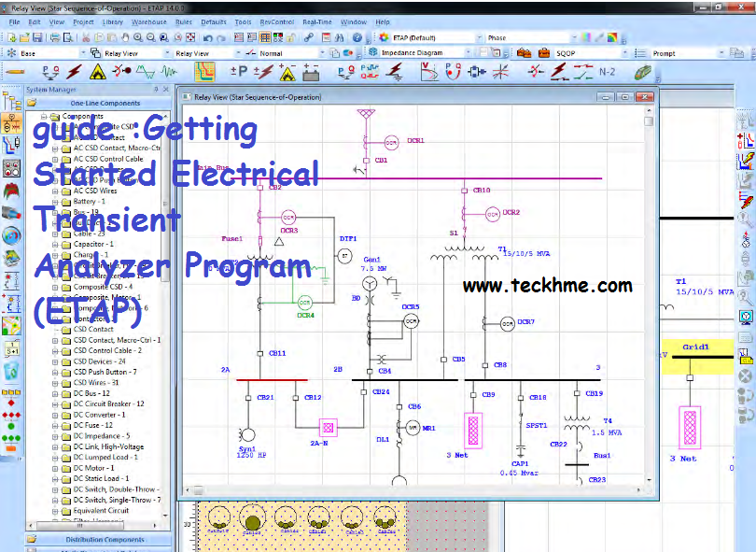Viewport: 756px width, 552px height.
Task: Click the binoculars Find icon
Action: pos(340,37)
